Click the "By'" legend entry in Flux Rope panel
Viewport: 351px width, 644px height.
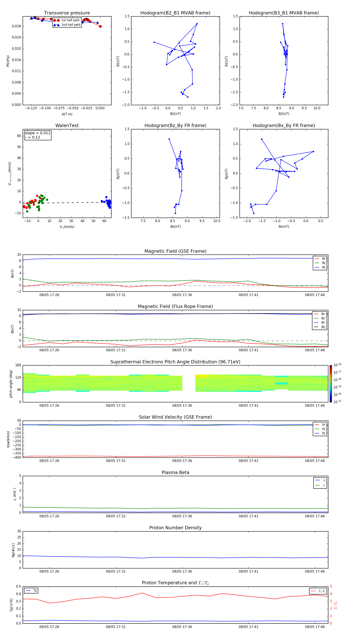(320, 318)
